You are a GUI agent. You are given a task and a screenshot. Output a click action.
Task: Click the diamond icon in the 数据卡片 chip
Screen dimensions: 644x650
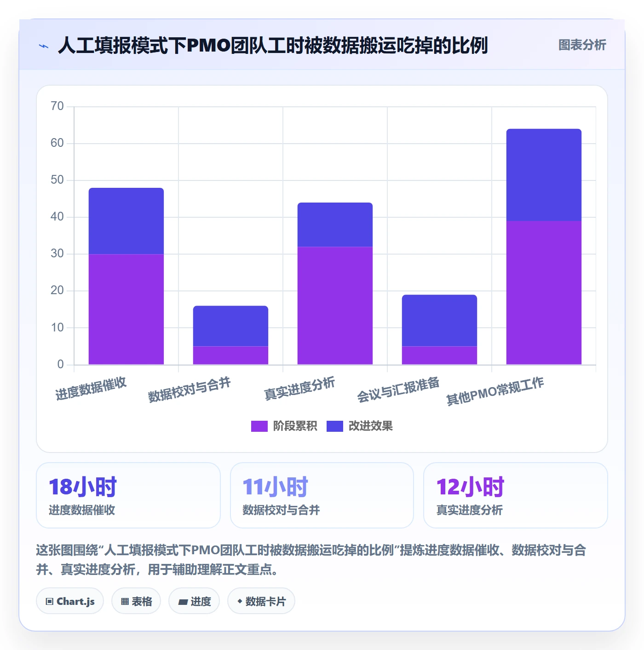(x=240, y=601)
